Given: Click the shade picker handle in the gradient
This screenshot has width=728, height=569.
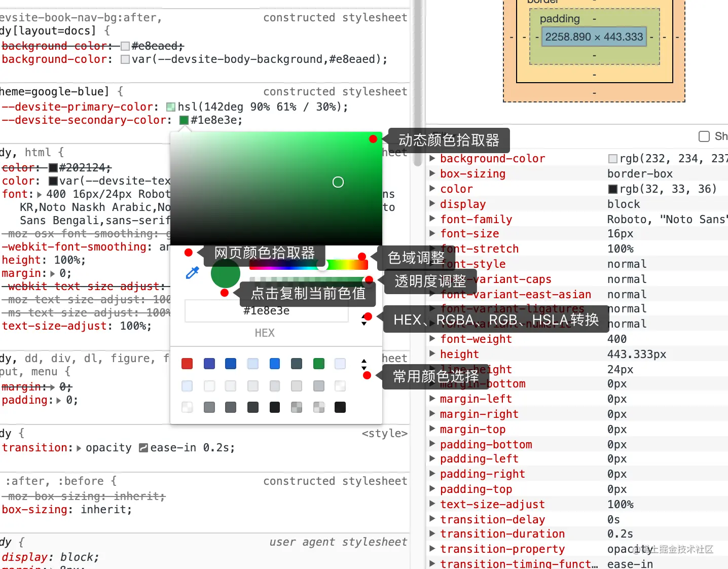Looking at the screenshot, I should [x=338, y=182].
